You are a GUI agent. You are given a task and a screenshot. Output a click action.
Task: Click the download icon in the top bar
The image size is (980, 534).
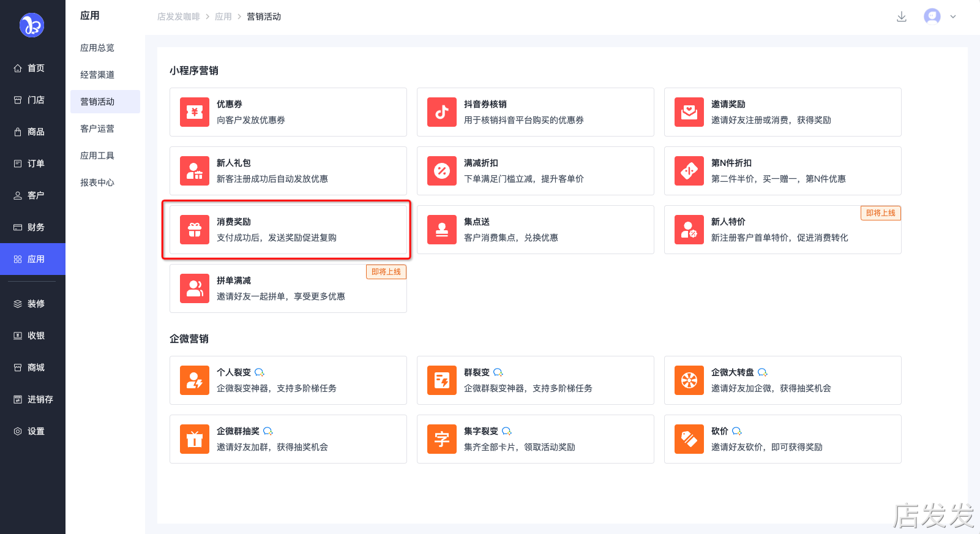coord(901,17)
